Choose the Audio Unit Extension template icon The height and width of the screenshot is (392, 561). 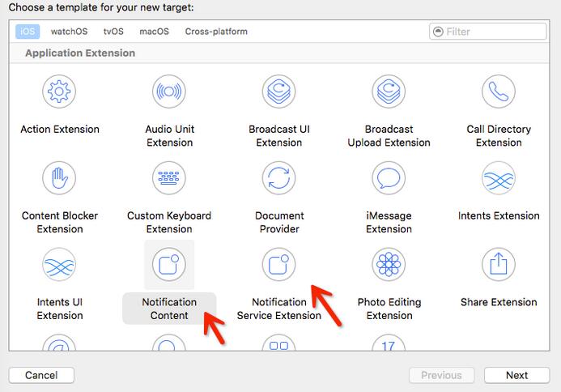click(x=169, y=92)
